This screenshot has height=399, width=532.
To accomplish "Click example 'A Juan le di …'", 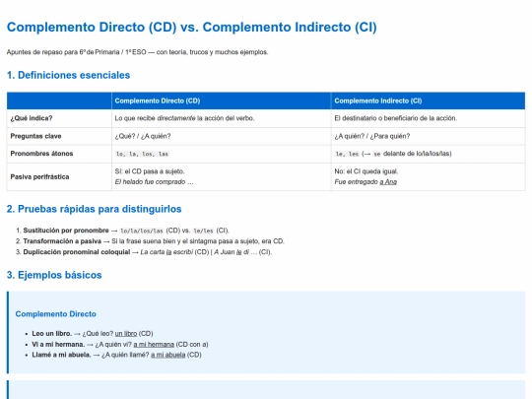I will [x=235, y=252].
